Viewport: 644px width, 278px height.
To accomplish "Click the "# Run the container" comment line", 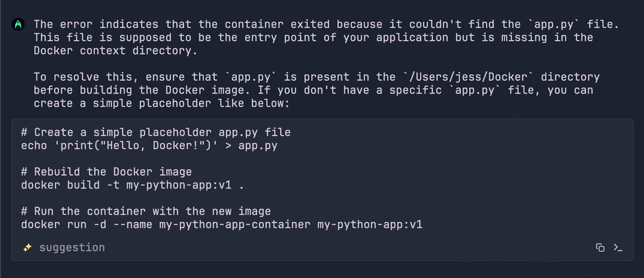I will (x=146, y=211).
